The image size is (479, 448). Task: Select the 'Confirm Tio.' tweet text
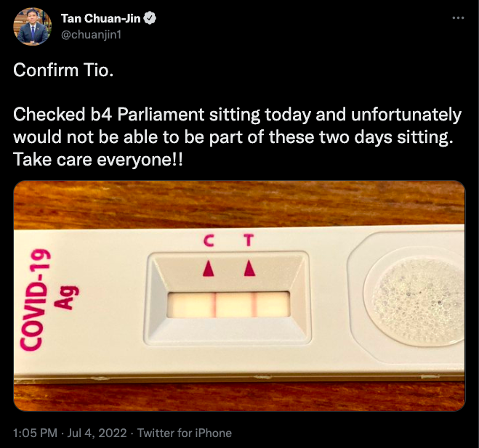(63, 70)
